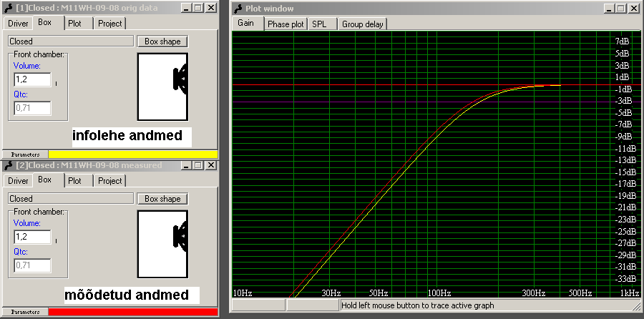Open the Driver tab in orig data window
The height and width of the screenshot is (319, 644).
pyautogui.click(x=18, y=23)
